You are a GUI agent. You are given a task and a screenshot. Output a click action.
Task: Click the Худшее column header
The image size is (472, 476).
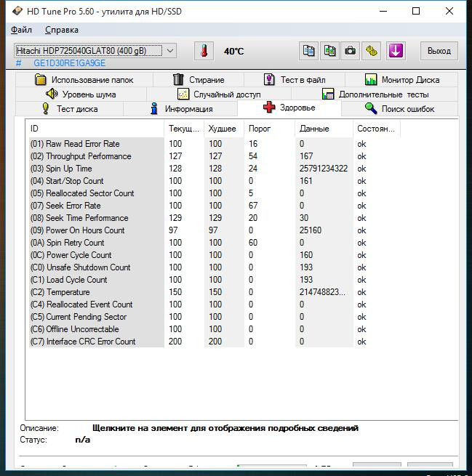coord(224,129)
